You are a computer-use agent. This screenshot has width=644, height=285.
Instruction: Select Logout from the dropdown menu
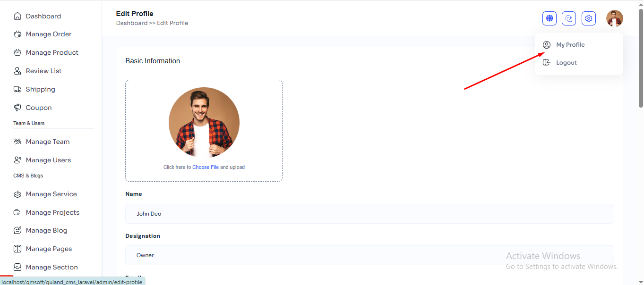point(566,63)
